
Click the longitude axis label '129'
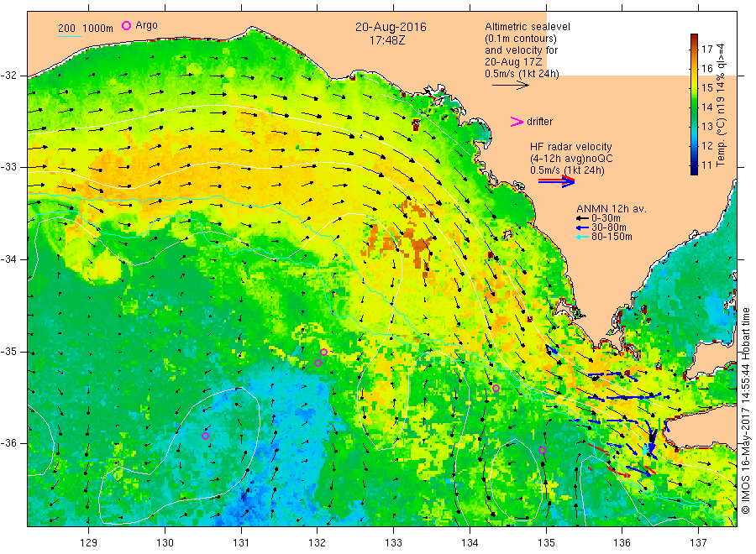tap(89, 543)
